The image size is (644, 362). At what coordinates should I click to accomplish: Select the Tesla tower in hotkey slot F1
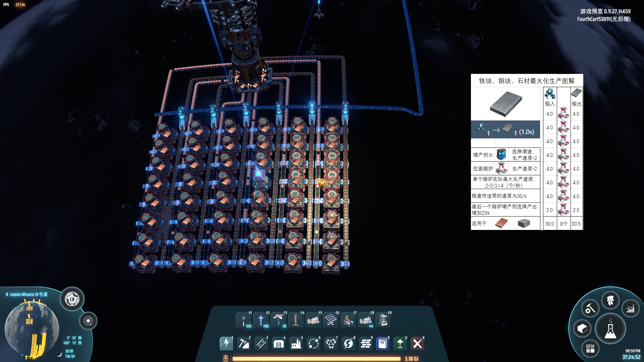244,319
